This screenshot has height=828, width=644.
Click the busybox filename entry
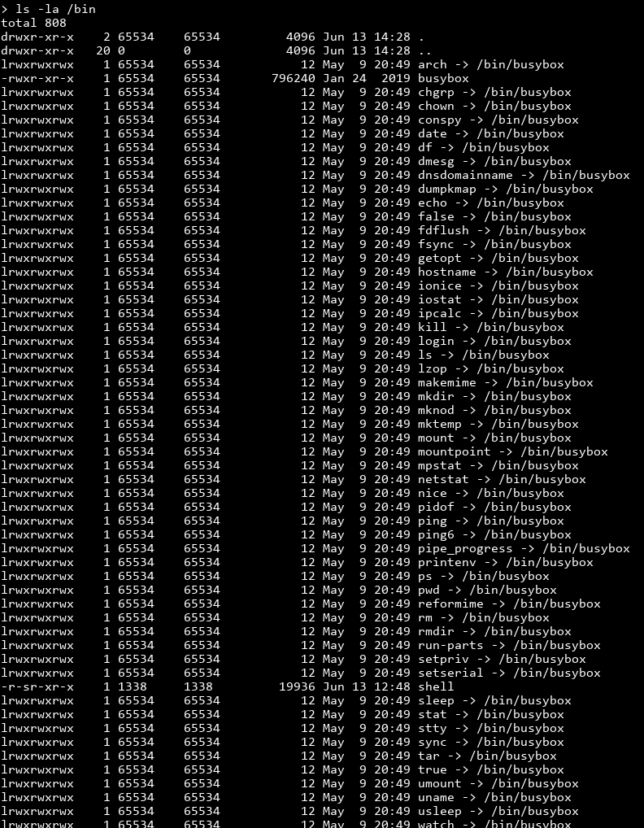point(443,78)
